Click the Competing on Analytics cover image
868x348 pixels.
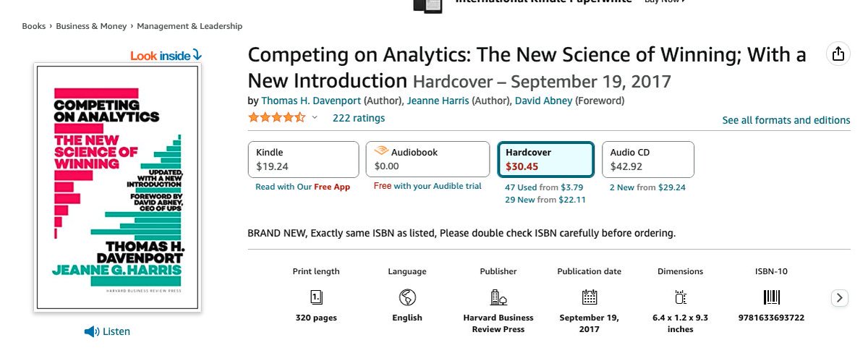117,187
